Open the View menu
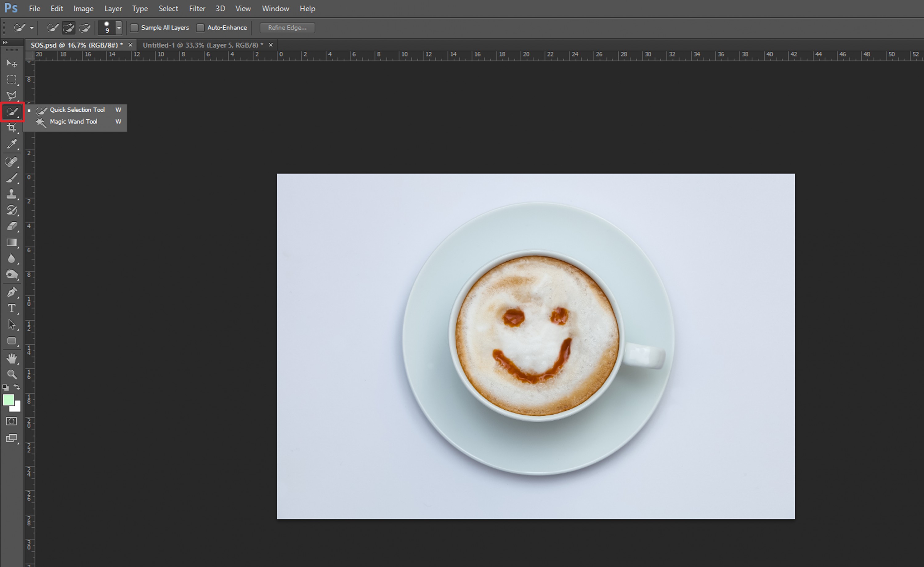The width and height of the screenshot is (924, 567). (x=243, y=8)
